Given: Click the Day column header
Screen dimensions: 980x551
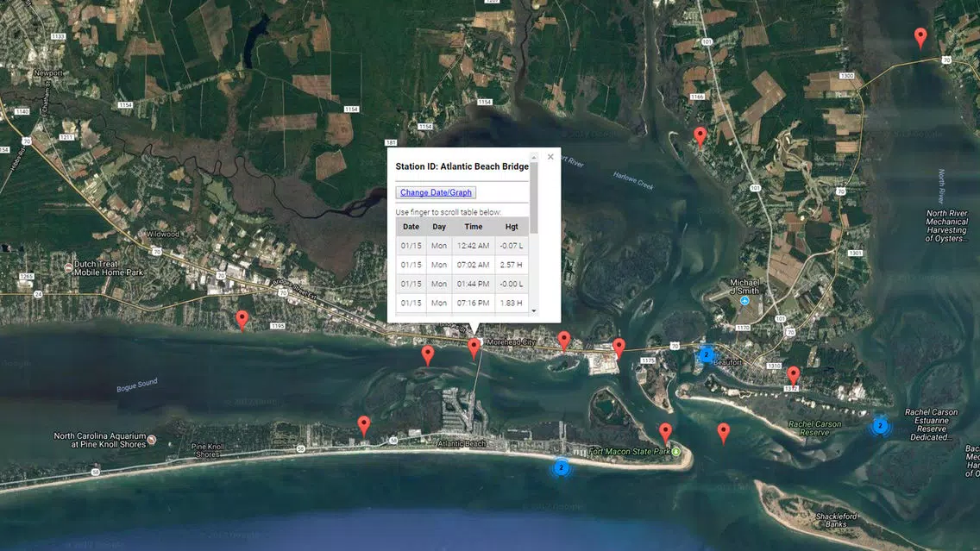Looking at the screenshot, I should (x=439, y=227).
